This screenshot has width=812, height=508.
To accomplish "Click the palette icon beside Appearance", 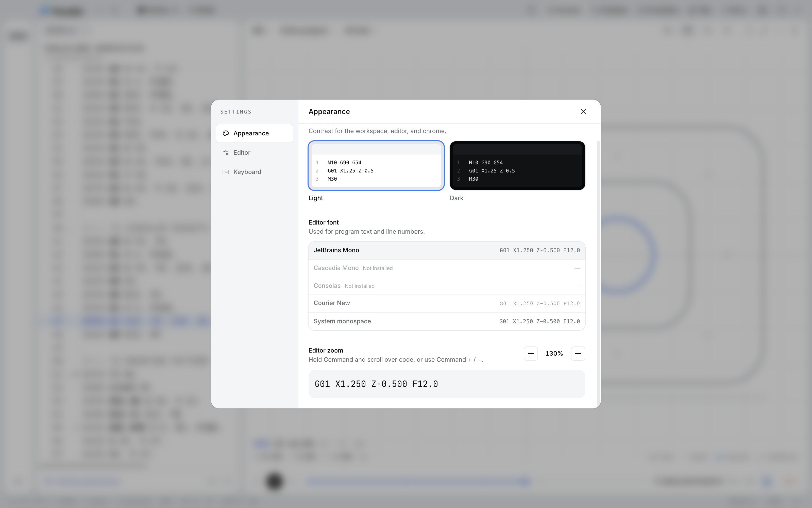I will [x=226, y=133].
